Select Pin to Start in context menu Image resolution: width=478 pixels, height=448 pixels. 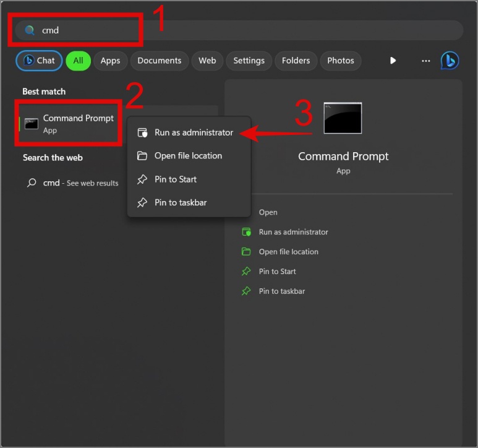(x=175, y=179)
